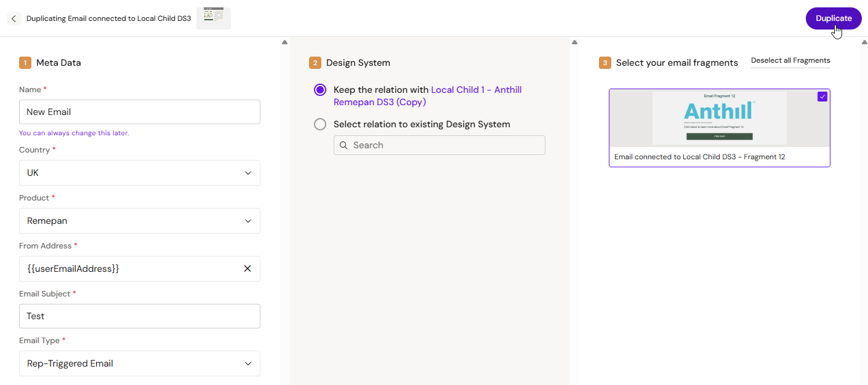Image resolution: width=868 pixels, height=385 pixels.
Task: Uncheck the Fragment 12 checkbox
Action: 822,97
